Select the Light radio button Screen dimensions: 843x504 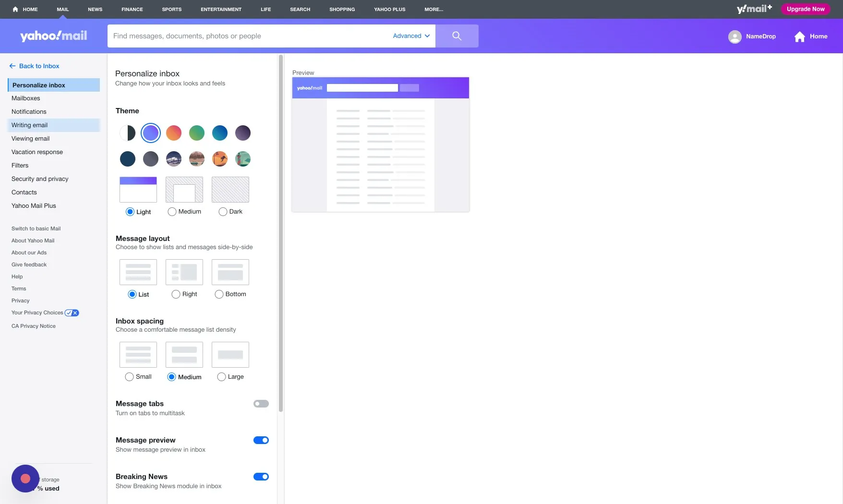coord(130,212)
